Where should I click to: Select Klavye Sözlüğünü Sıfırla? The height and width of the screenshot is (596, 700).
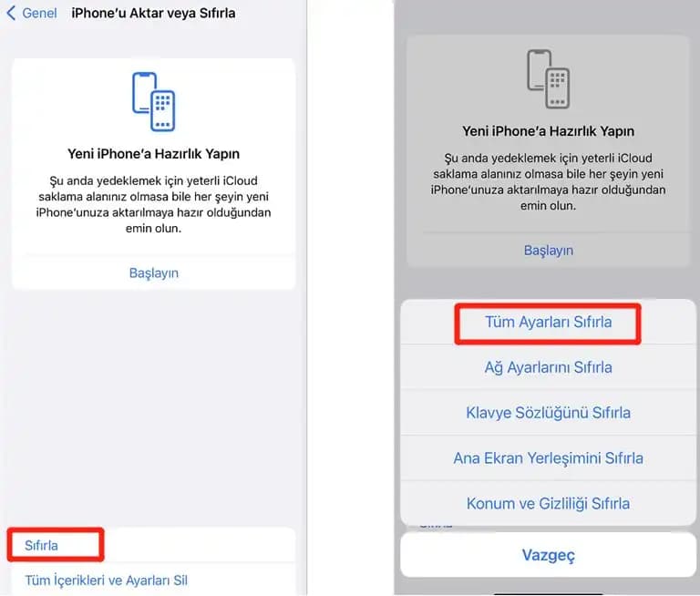coord(548,413)
